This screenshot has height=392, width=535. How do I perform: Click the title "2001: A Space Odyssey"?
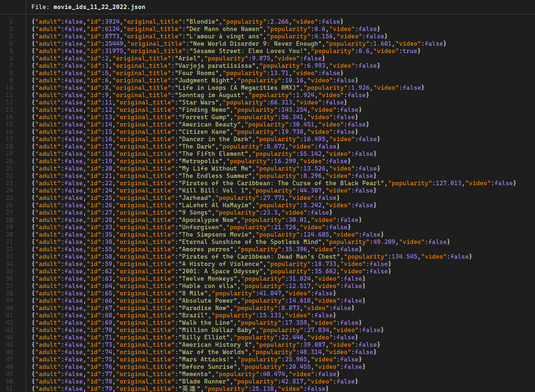point(221,271)
